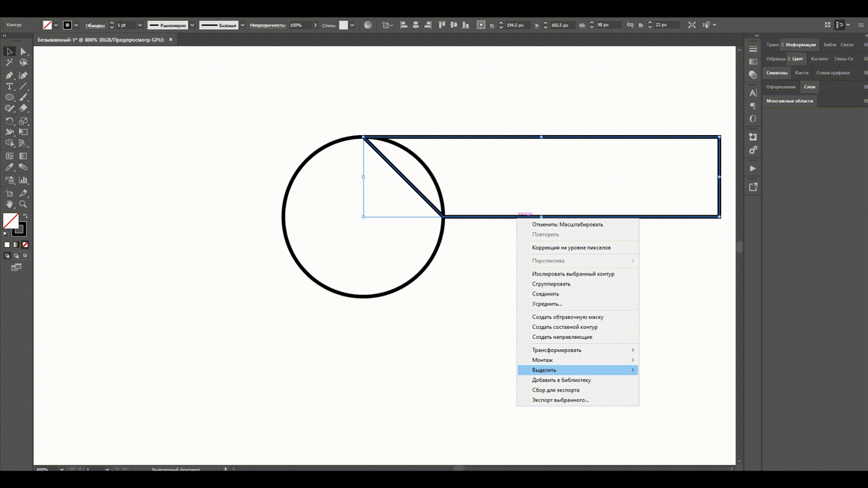Select the Artboard tool
This screenshot has width=868, height=488.
(9, 193)
